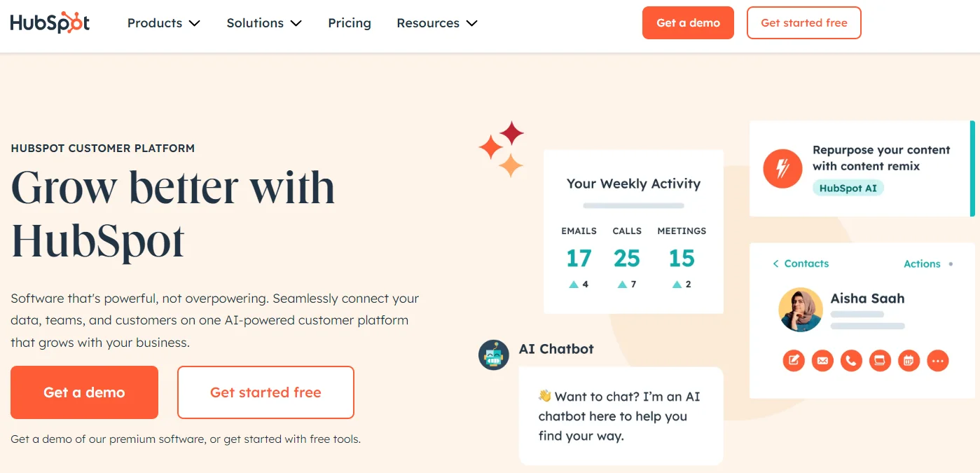Click the header "Get a demo" button
The image size is (980, 473).
point(688,23)
